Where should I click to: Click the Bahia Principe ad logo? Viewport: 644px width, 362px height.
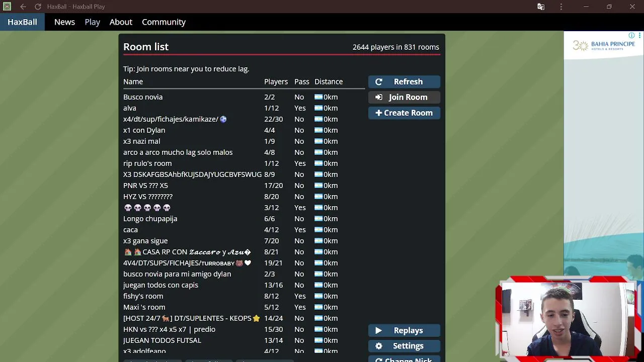coord(604,46)
